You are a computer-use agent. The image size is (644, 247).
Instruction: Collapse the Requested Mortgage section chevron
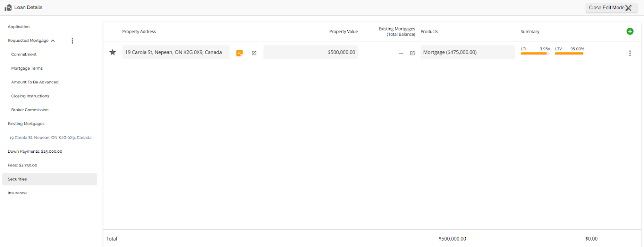[53, 41]
